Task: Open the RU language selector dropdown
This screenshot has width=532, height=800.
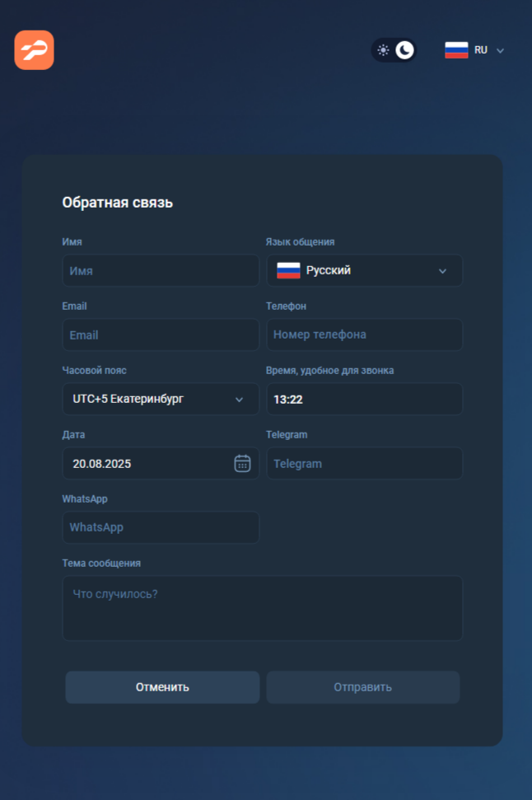Action: coord(475,50)
